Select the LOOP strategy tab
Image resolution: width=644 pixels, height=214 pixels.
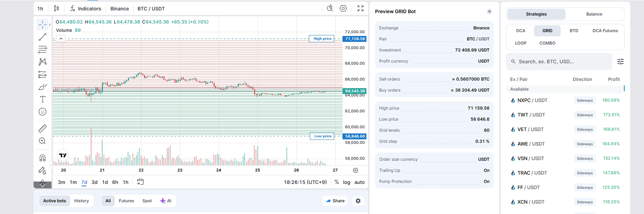(x=521, y=43)
